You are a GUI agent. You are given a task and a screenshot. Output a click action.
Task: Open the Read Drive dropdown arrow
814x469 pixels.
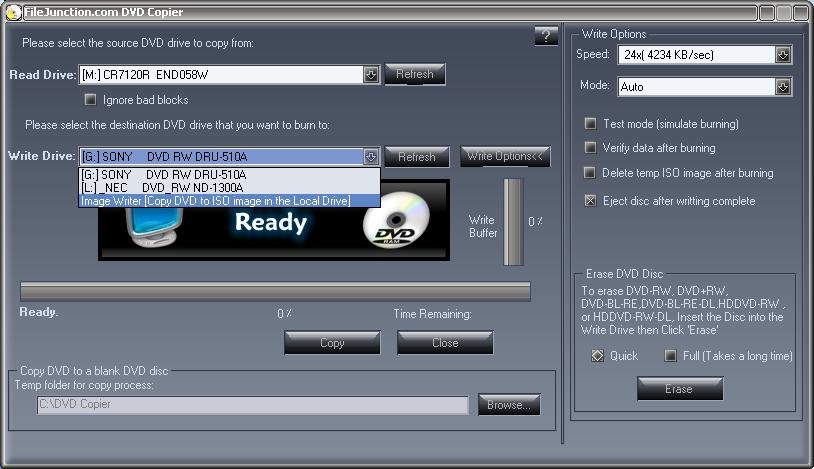coord(370,75)
